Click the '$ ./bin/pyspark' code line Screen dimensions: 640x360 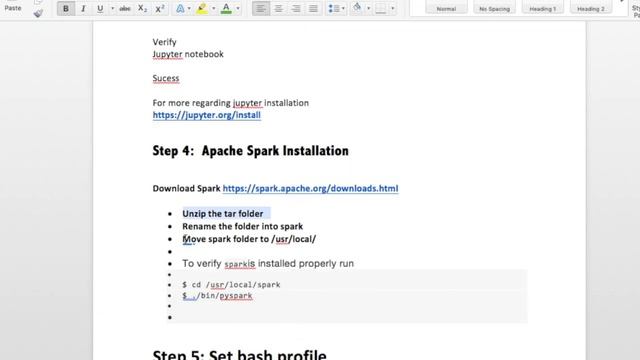(217, 296)
